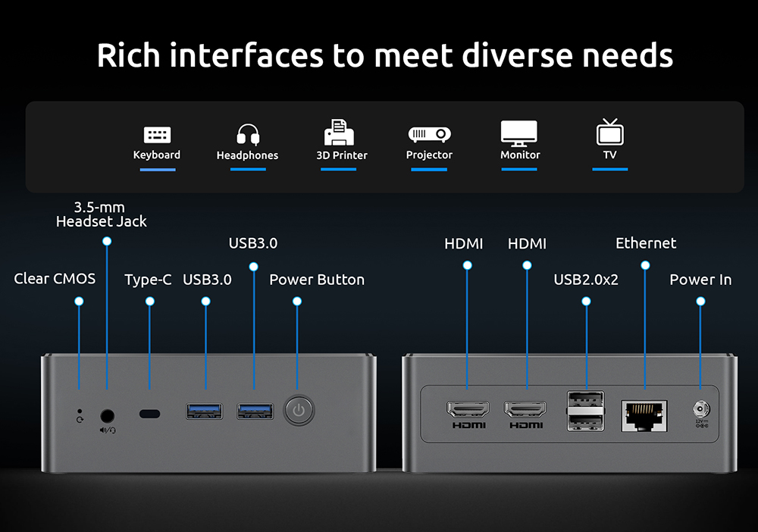Click the Clear CMOS label
Viewport: 758px width, 532px height.
coord(55,279)
